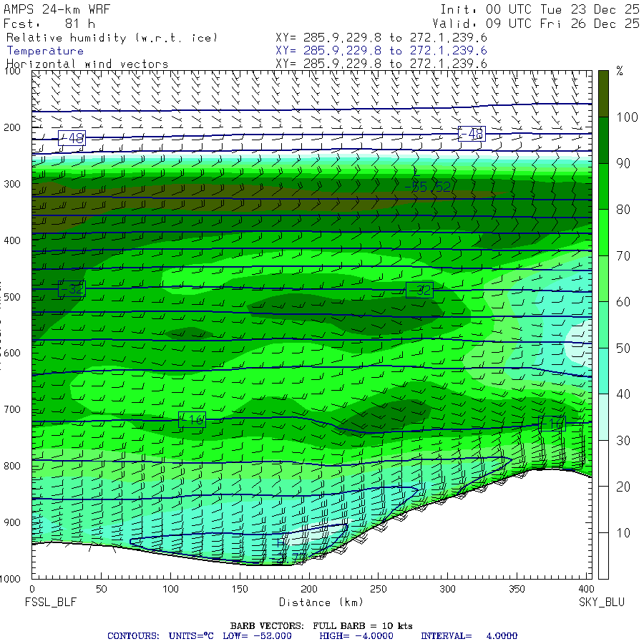Pick the colorbar swatch between 50 and 60

(603, 325)
